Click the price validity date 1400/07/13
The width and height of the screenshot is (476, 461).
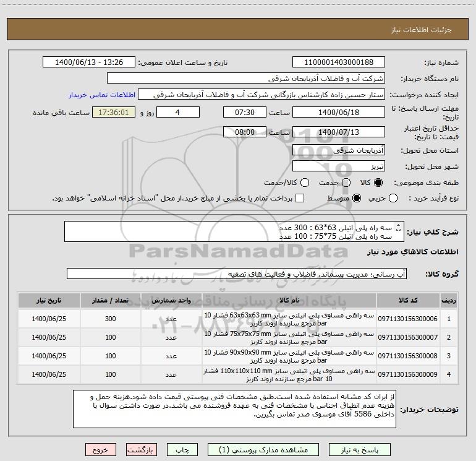pyautogui.click(x=339, y=132)
